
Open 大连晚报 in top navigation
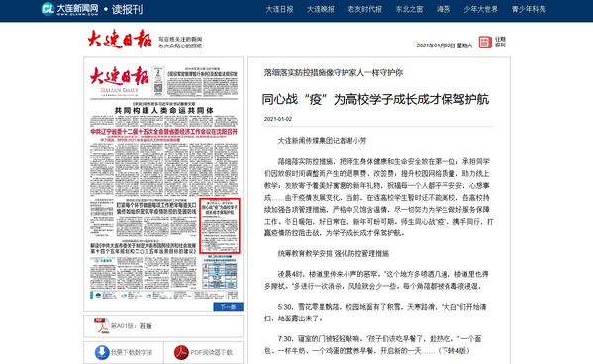pyautogui.click(x=321, y=9)
